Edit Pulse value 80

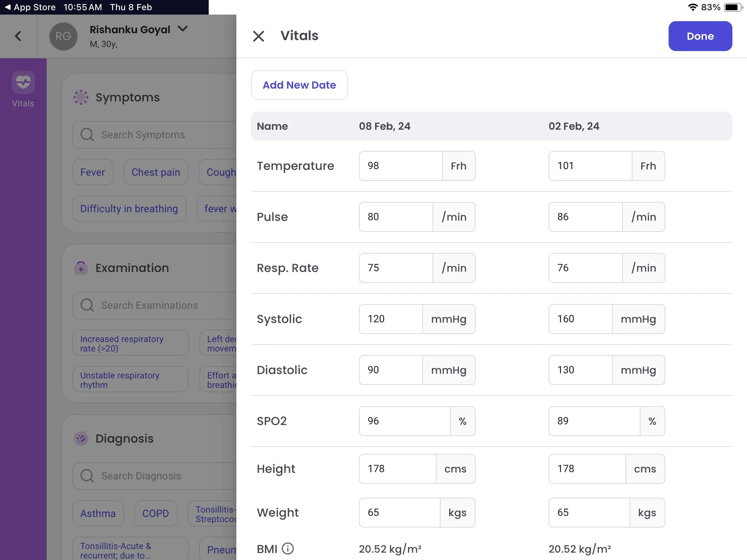coord(396,217)
